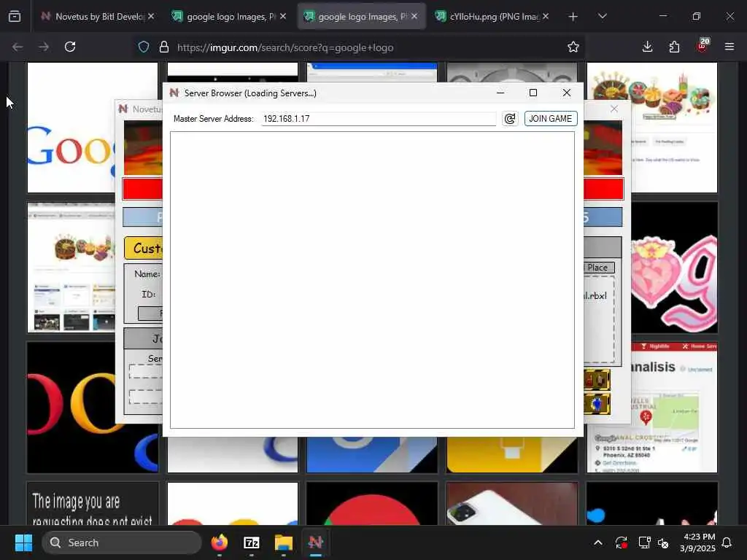747x560 pixels.
Task: Open the white phone on wood thumbnail
Action: (x=511, y=503)
